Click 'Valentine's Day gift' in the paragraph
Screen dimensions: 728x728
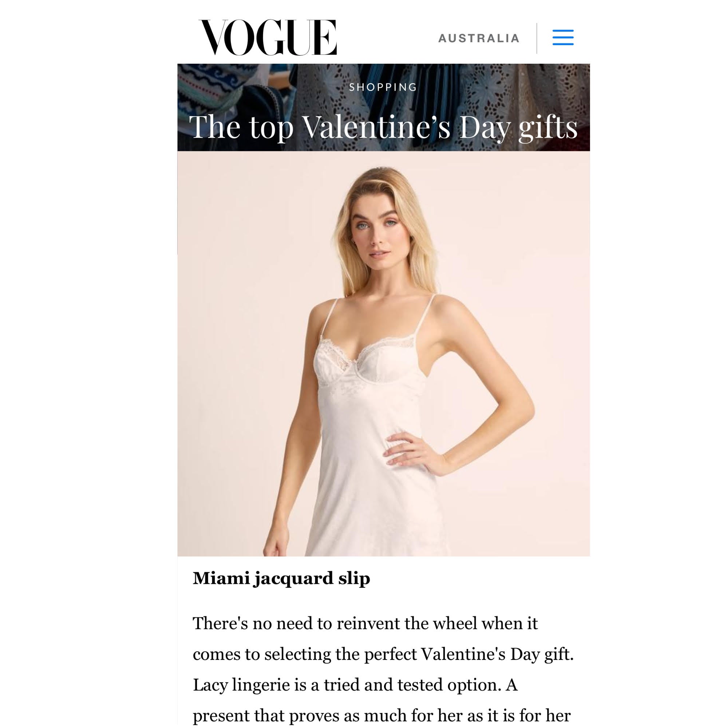[x=495, y=654]
